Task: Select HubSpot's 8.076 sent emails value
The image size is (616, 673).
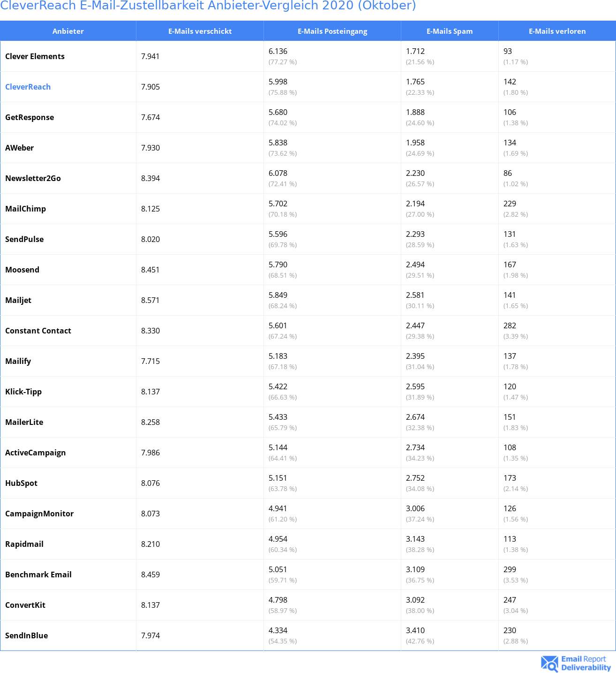Action: point(150,483)
